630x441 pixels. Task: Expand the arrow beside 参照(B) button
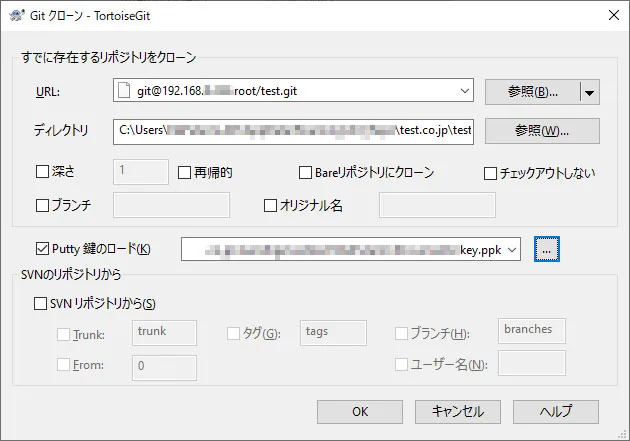click(x=590, y=92)
